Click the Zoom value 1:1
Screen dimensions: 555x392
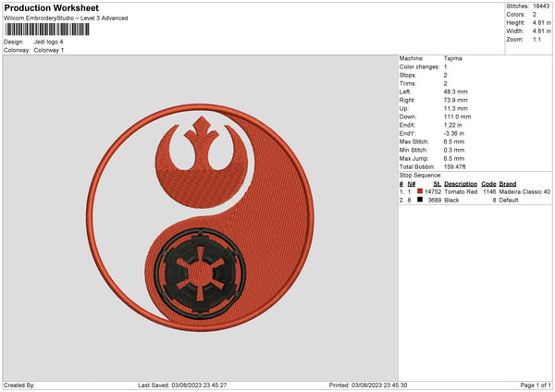(536, 39)
